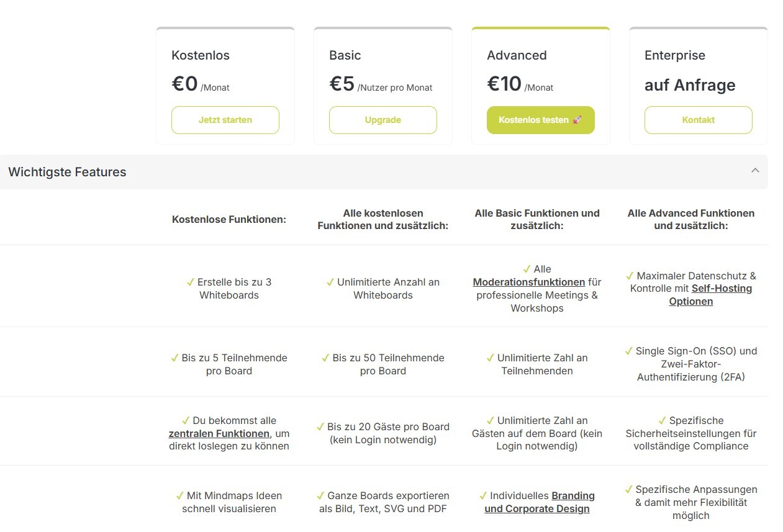Click the checkmark beside 'Mit Mindmaps Ideen schnell visualisieren'
This screenshot has height=532, width=783.
[x=181, y=495]
